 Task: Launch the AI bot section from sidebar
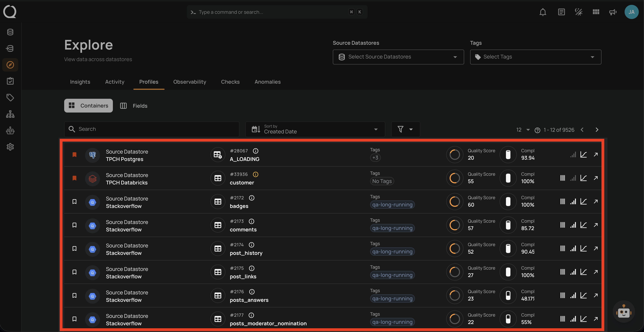[10, 131]
